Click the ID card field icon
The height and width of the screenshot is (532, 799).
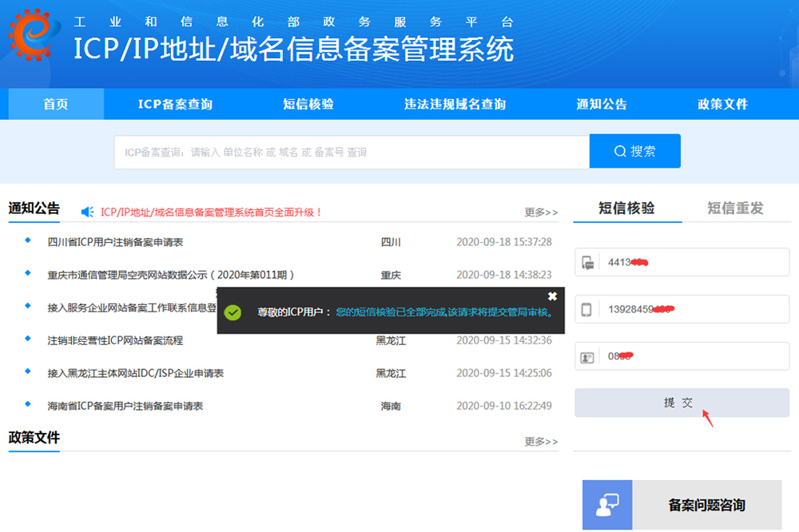(x=587, y=357)
